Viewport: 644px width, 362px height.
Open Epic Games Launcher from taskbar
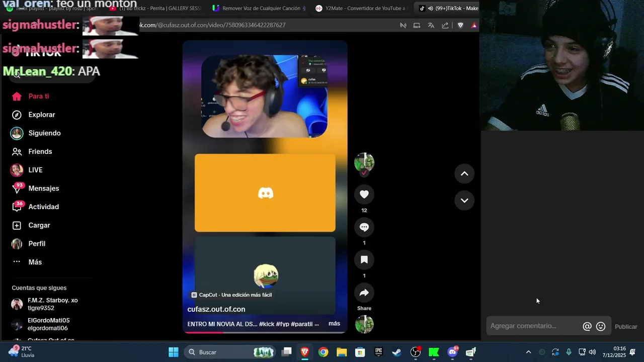click(x=379, y=352)
